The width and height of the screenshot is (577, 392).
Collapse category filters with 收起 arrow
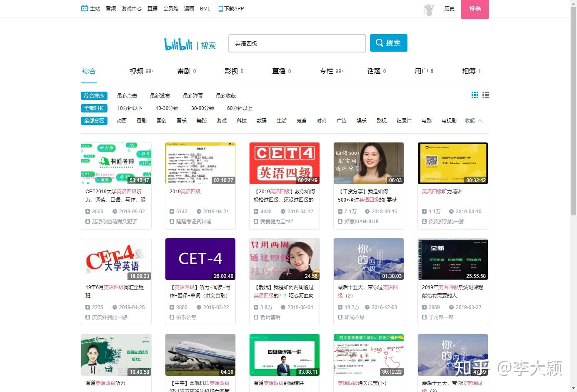click(474, 121)
